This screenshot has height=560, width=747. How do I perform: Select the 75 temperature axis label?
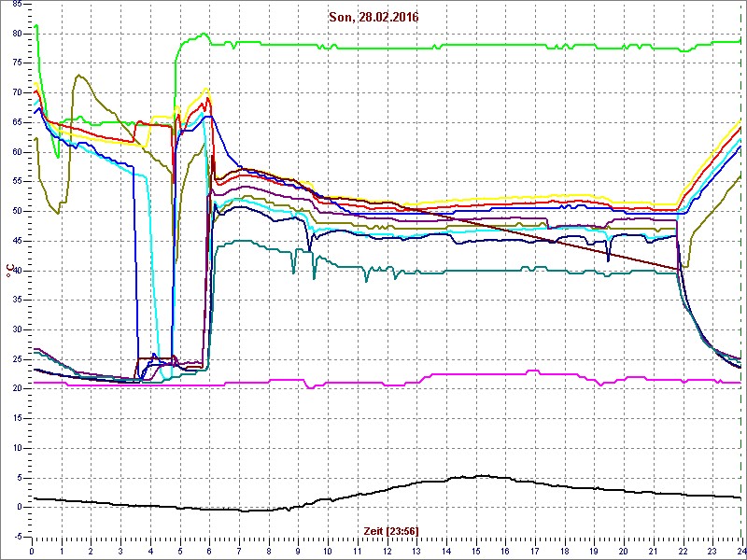17,63
